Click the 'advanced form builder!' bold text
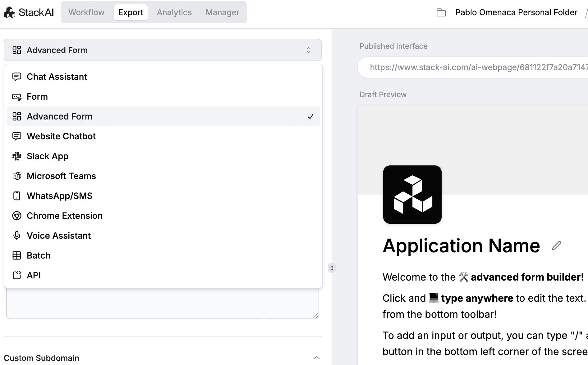Image resolution: width=588 pixels, height=365 pixels. tap(527, 277)
